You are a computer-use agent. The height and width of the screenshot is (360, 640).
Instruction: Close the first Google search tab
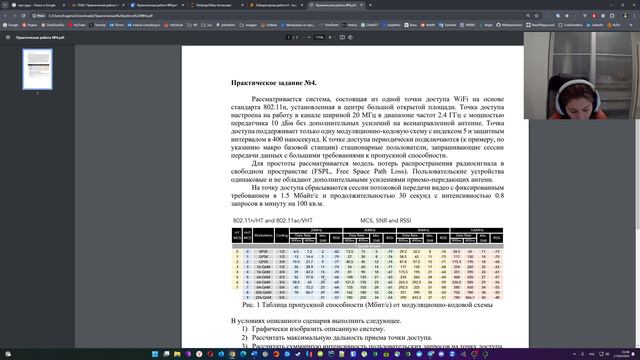(64, 5)
